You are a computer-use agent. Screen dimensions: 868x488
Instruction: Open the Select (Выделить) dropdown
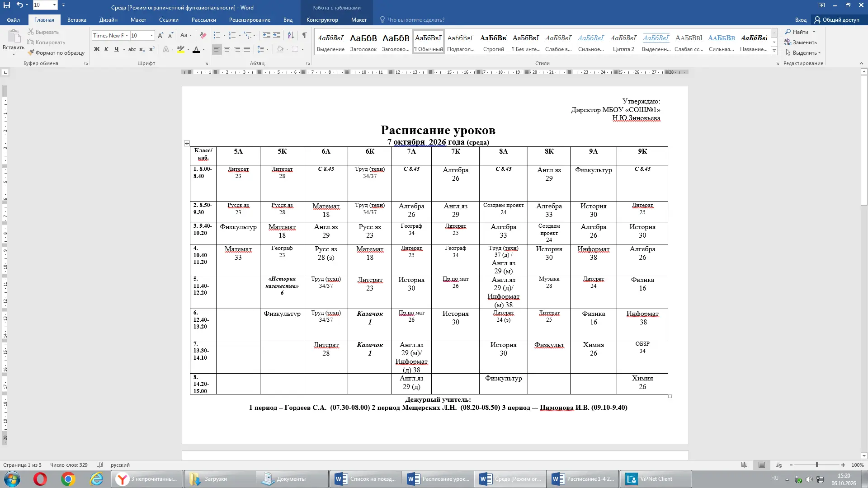803,52
